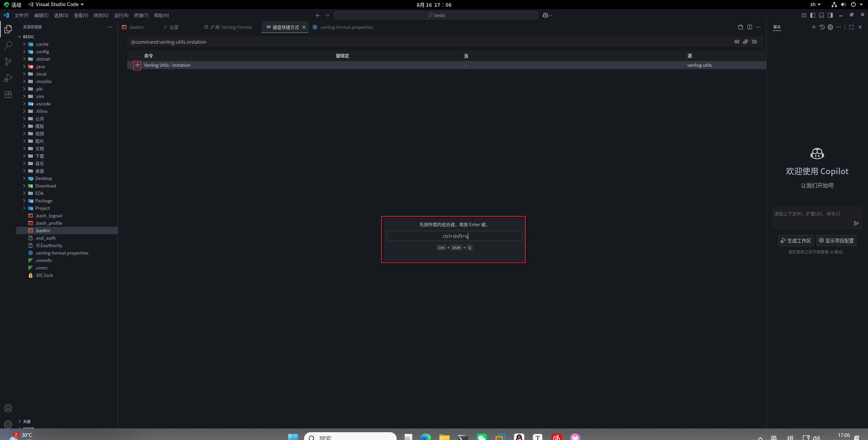
Task: Click the 显示项目配置 button
Action: [836, 240]
